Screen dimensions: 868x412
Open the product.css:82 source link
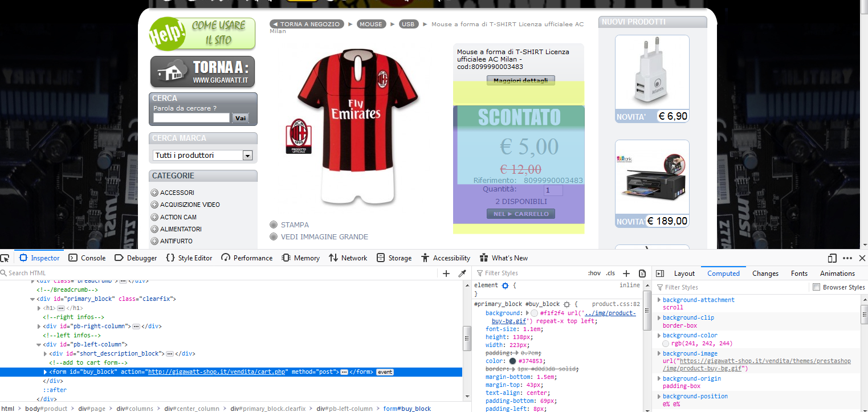tap(616, 304)
